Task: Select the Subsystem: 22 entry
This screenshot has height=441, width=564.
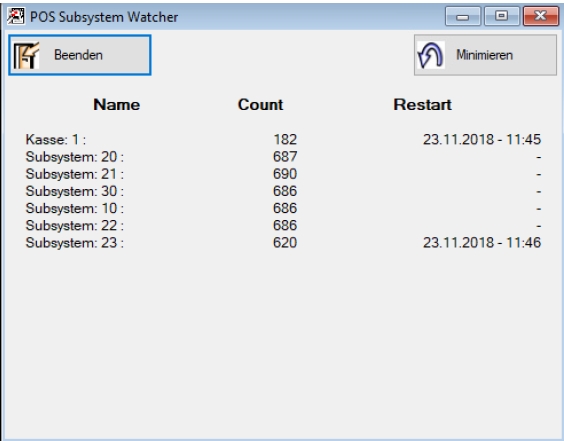Action: point(74,226)
